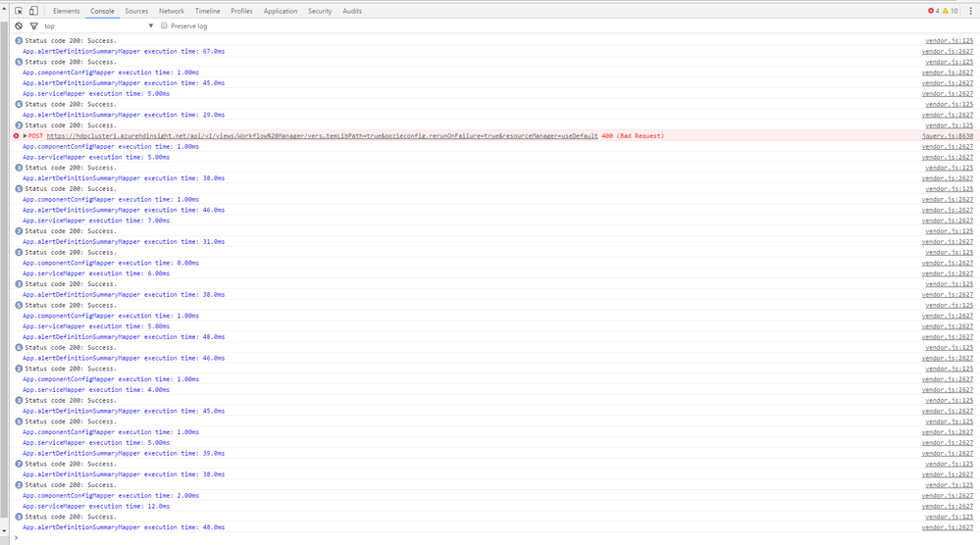This screenshot has width=980, height=545.
Task: Open vendor.js:2627 link beside serviceMapper 12.0ms entry
Action: pos(948,507)
